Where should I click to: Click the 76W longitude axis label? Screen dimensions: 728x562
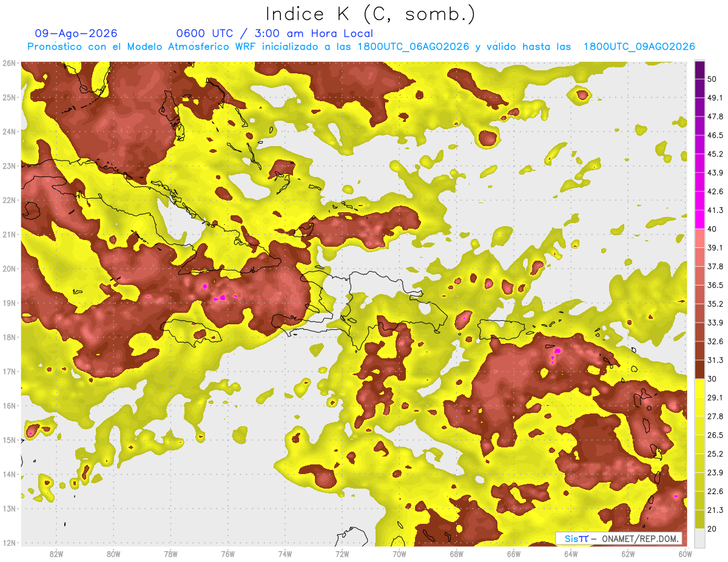point(227,554)
